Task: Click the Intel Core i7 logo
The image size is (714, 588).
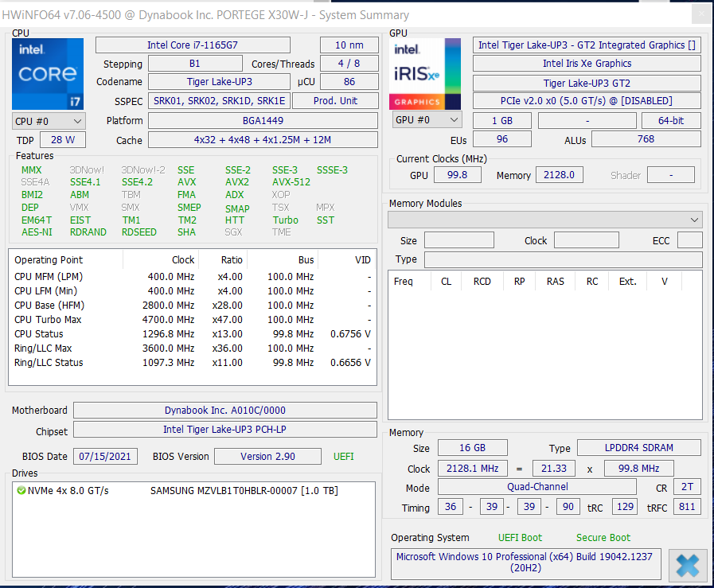Action: coord(47,73)
